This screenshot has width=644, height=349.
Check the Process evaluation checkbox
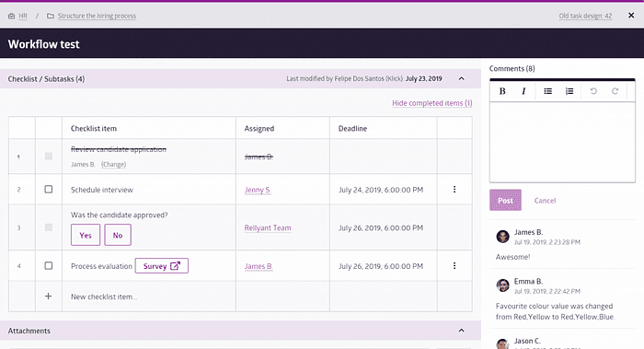[x=49, y=265]
